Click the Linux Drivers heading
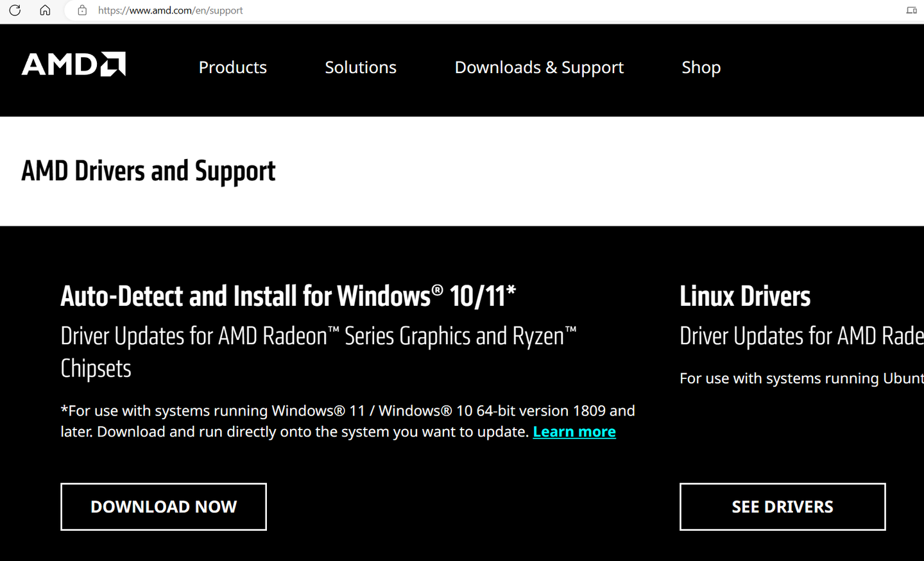 (x=745, y=296)
